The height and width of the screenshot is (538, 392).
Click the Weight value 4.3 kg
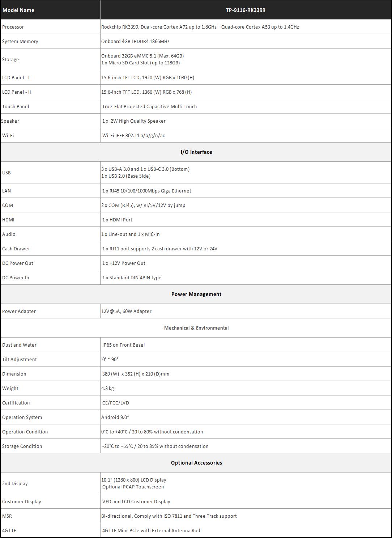(107, 388)
